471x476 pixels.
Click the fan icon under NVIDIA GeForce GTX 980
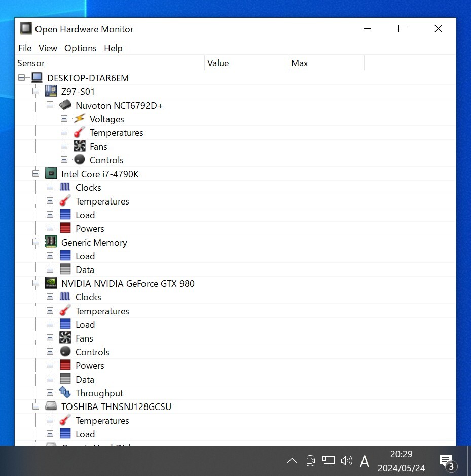click(65, 337)
